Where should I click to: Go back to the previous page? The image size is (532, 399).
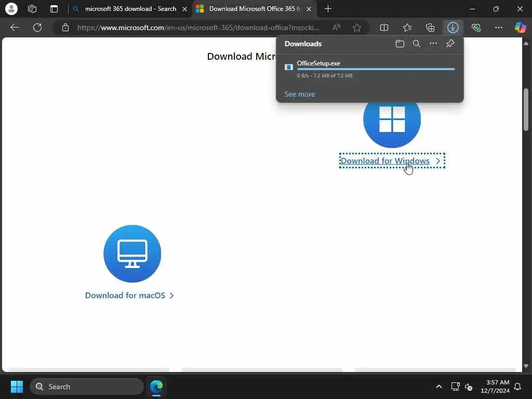[x=14, y=28]
